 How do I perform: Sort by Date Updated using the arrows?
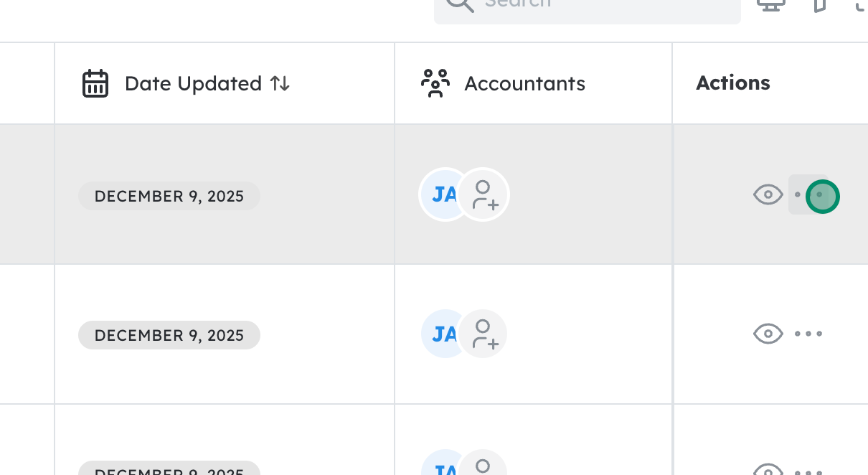(x=280, y=84)
